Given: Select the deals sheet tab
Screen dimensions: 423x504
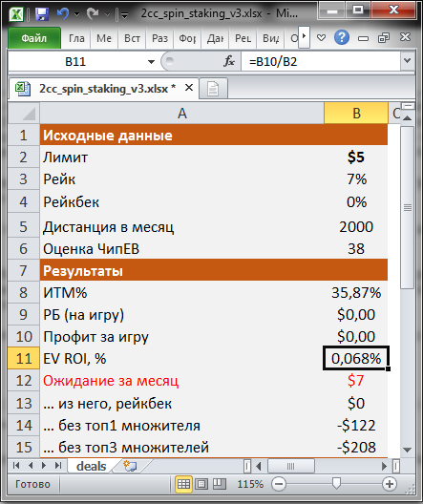Looking at the screenshot, I should [92, 466].
